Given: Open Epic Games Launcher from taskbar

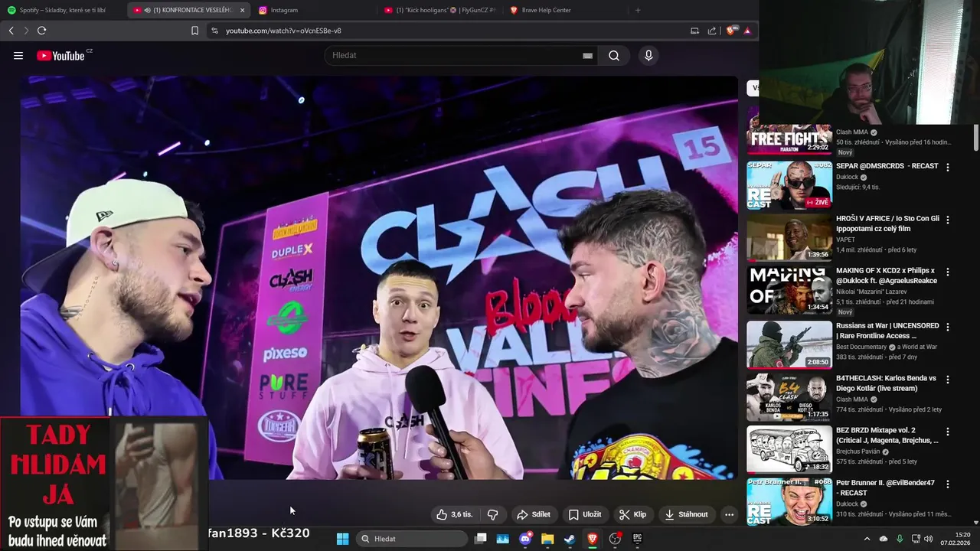Looking at the screenshot, I should pos(637,539).
